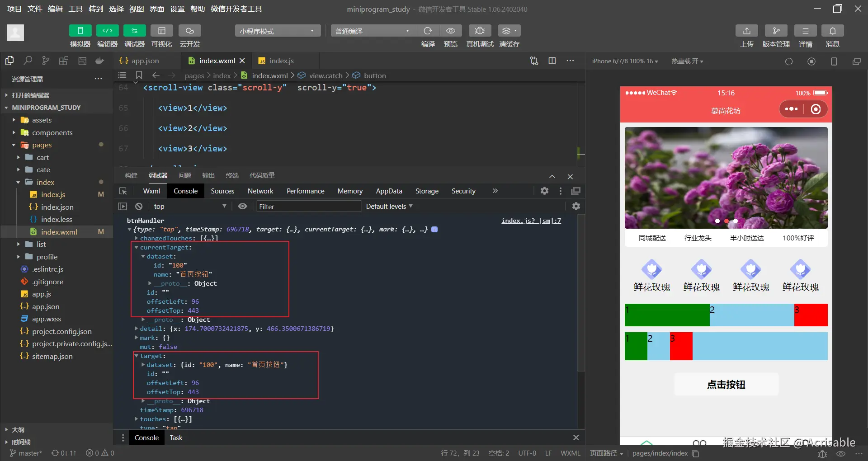The width and height of the screenshot is (868, 461).
Task: Switch to the Network tab
Action: click(x=260, y=191)
